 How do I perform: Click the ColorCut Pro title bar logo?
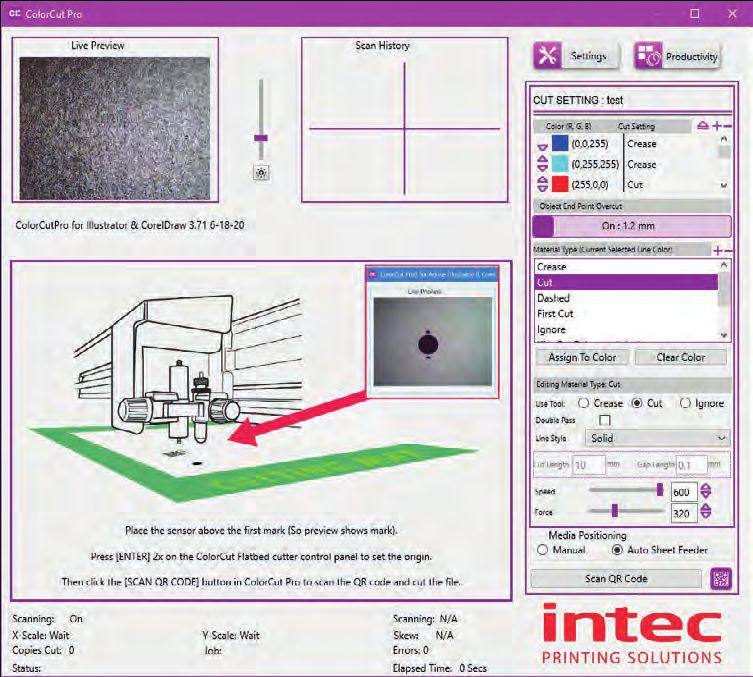click(x=14, y=13)
